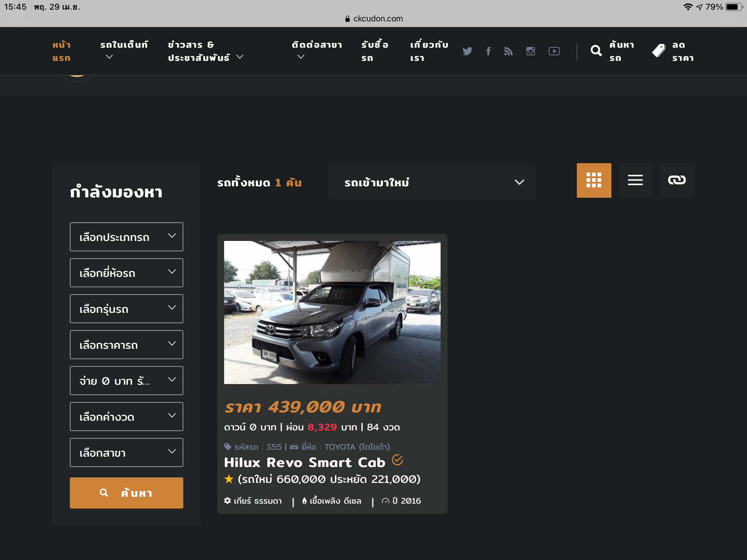Image resolution: width=747 pixels, height=560 pixels.
Task: Open the เลือกยี่ห้อรถ brand dropdown
Action: (126, 273)
